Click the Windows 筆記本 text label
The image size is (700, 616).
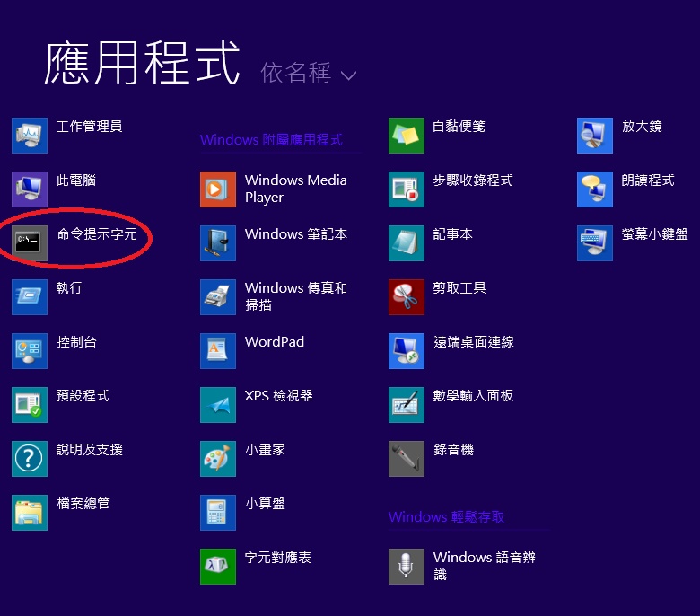tap(296, 234)
